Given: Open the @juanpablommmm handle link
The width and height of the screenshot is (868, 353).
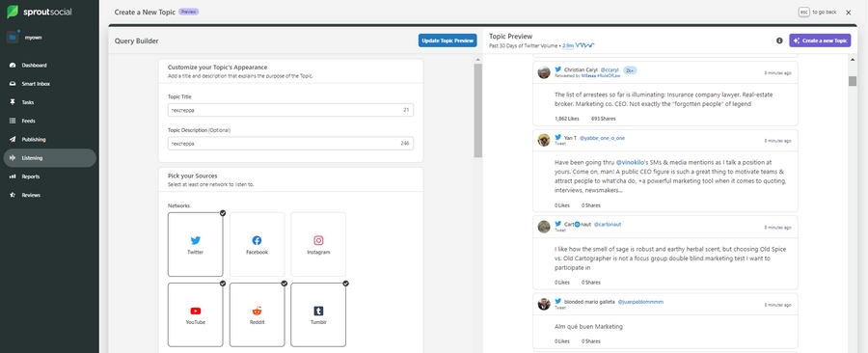Looking at the screenshot, I should click(x=640, y=302).
